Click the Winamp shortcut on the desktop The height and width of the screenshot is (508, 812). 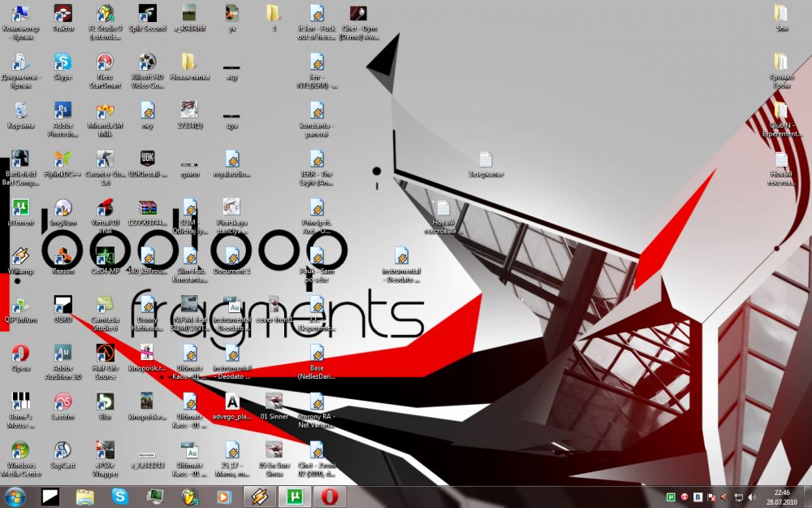(21, 261)
